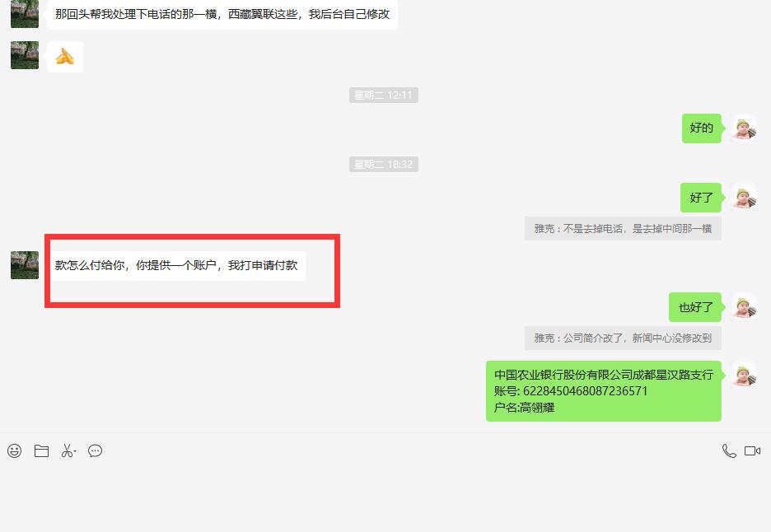Click the green 好了 message bubble
The width and height of the screenshot is (771, 532).
701,198
